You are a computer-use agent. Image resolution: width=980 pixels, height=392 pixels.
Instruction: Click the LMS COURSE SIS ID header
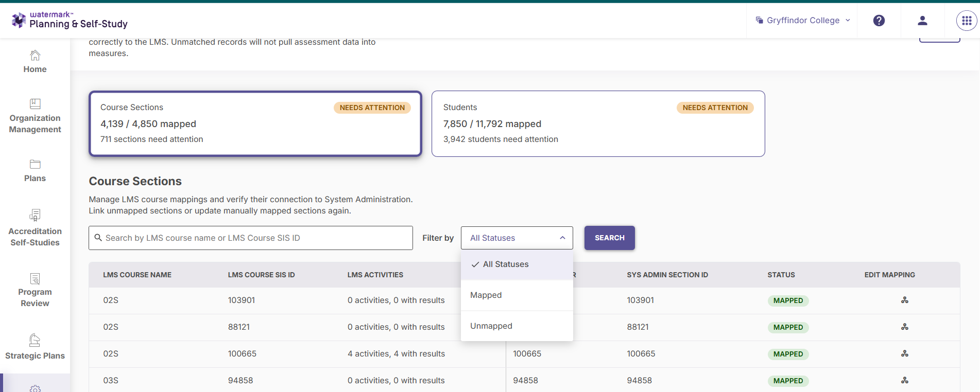pos(261,275)
